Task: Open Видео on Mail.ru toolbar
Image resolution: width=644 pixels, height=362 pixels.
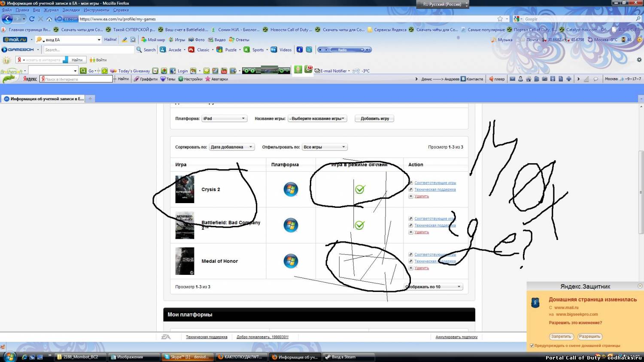Action: [x=217, y=40]
